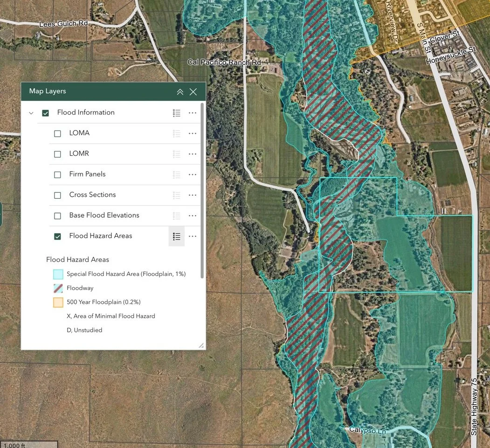490x448 pixels.
Task: Open the Cross Sections legend icon
Action: (176, 195)
